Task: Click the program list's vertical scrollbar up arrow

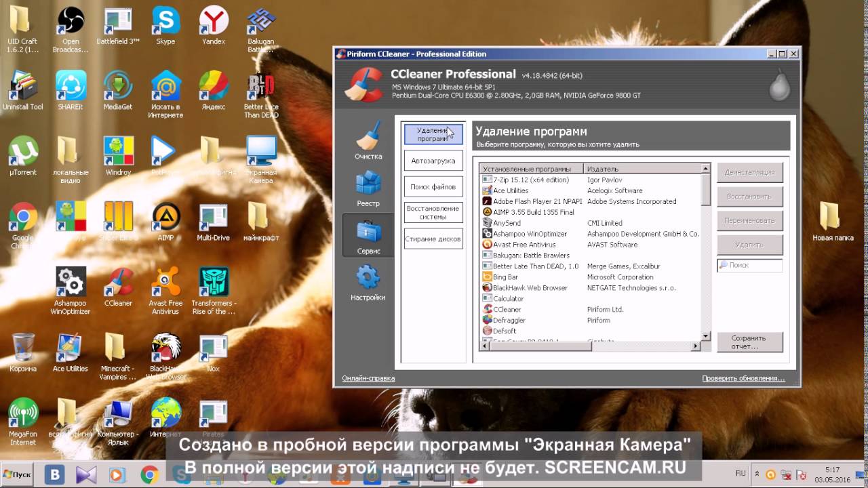Action: (705, 169)
